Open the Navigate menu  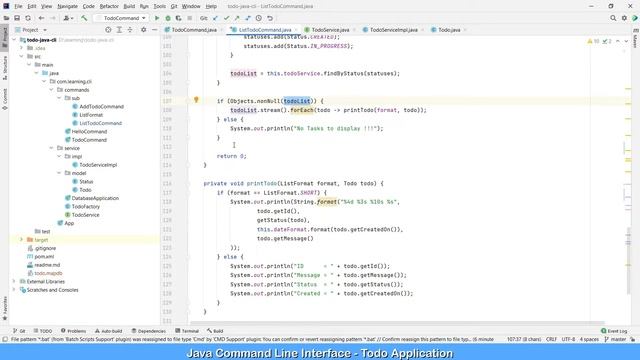pyautogui.click(x=67, y=6)
